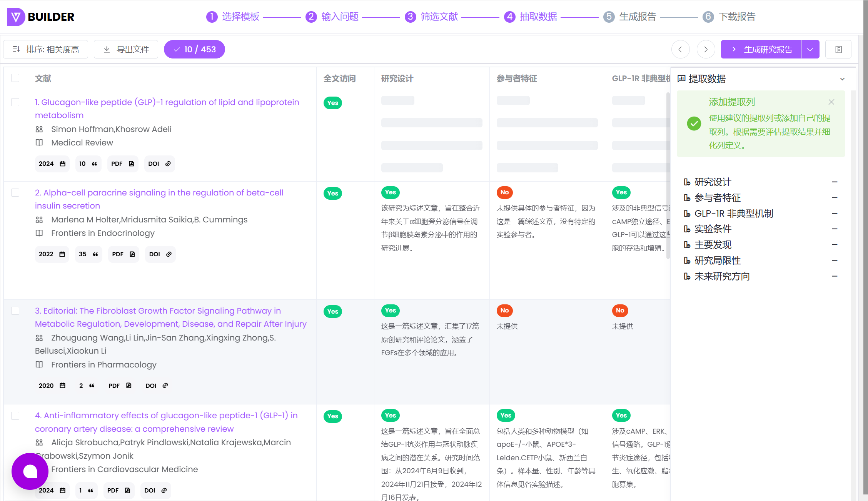The width and height of the screenshot is (868, 501).
Task: Check the box for the FGF editorial paper
Action: point(15,311)
